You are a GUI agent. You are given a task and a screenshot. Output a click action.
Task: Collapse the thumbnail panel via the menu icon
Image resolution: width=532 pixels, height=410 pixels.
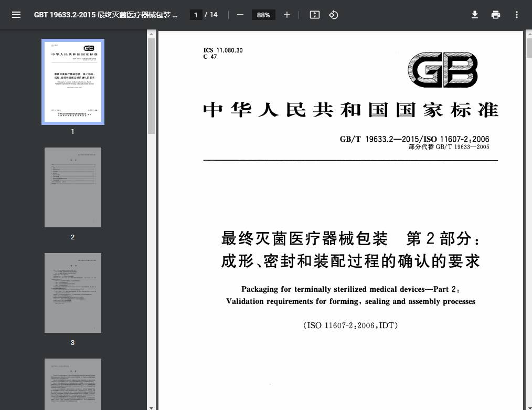pos(16,15)
